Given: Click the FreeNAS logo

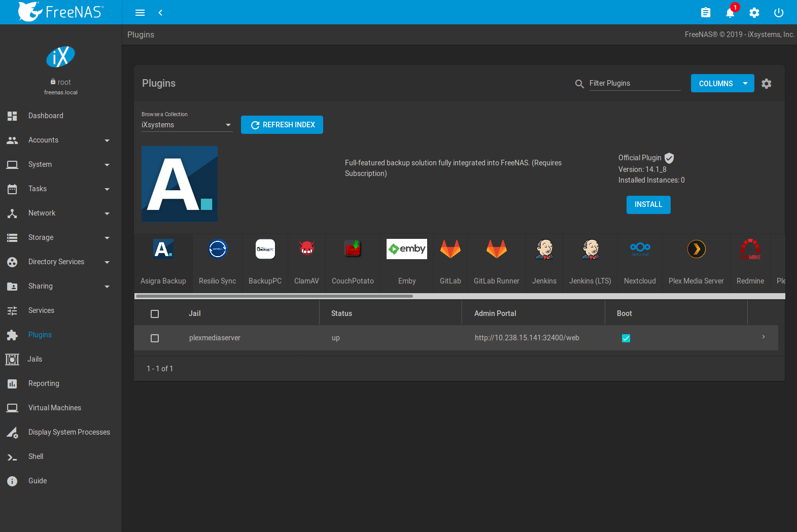Looking at the screenshot, I should pos(61,12).
